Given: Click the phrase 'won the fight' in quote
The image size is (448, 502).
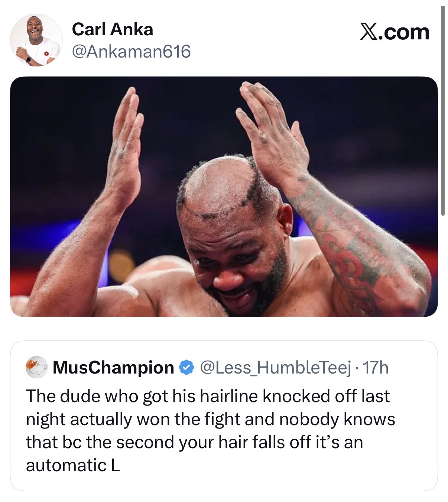Looking at the screenshot, I should [186, 419].
